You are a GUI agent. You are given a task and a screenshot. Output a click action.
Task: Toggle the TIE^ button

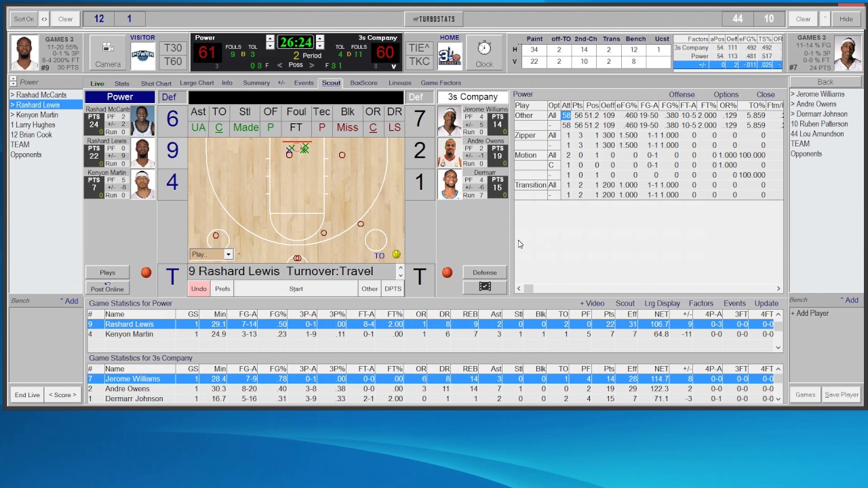pyautogui.click(x=419, y=48)
